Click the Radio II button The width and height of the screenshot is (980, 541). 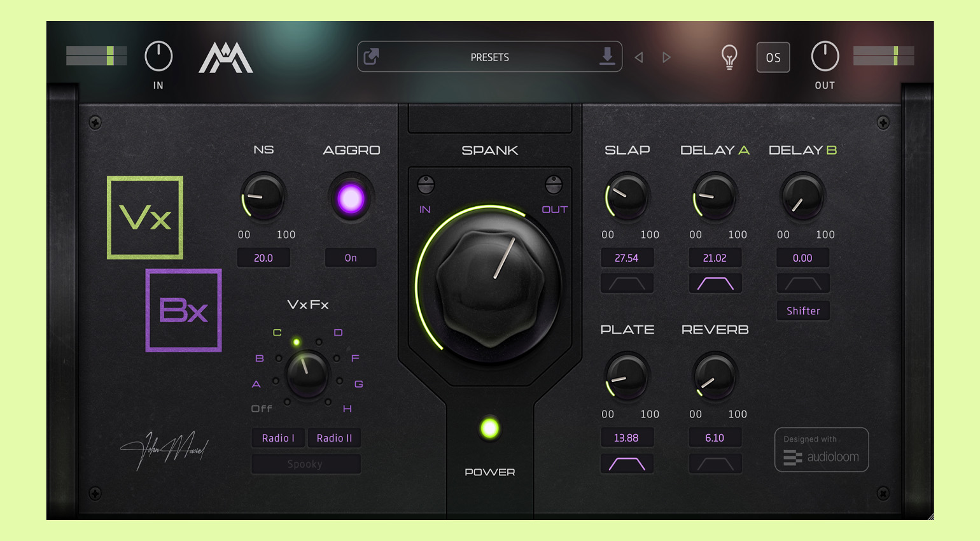(334, 438)
